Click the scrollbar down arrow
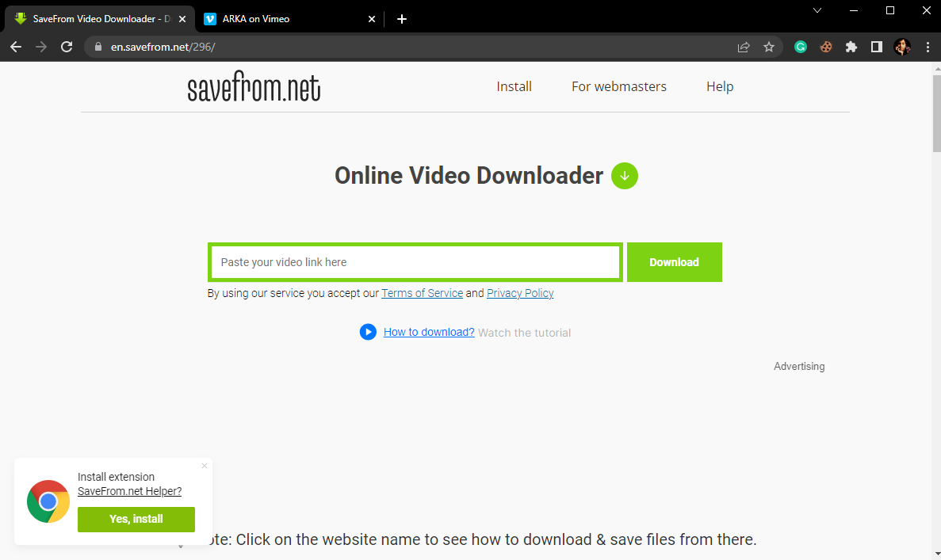Screen dimensions: 941x560 click(937, 554)
